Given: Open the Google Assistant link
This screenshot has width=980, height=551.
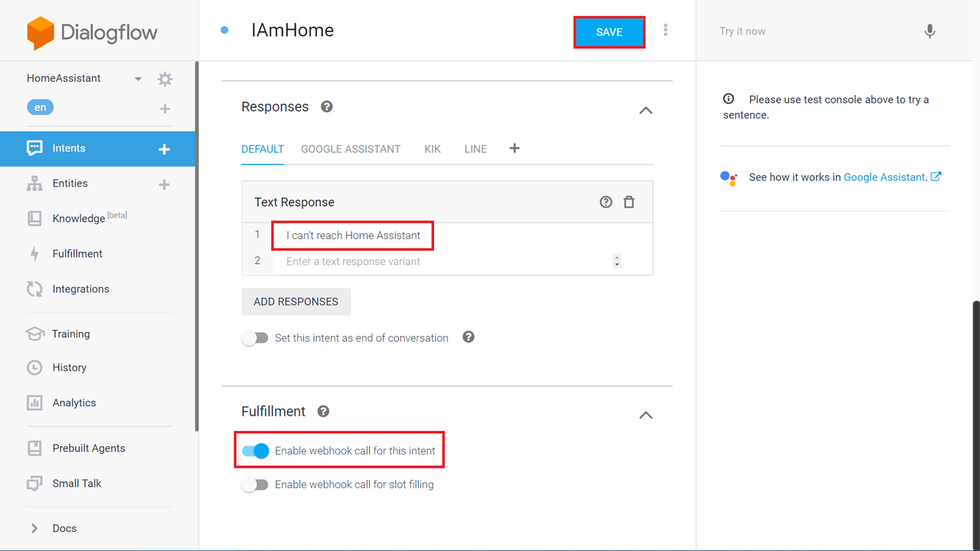Looking at the screenshot, I should click(x=893, y=177).
